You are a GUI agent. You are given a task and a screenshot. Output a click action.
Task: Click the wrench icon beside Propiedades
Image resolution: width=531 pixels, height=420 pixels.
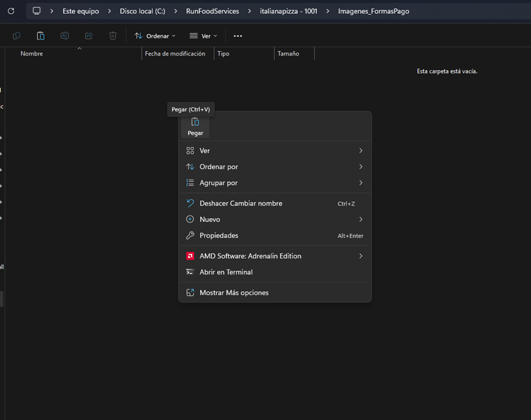pos(190,235)
